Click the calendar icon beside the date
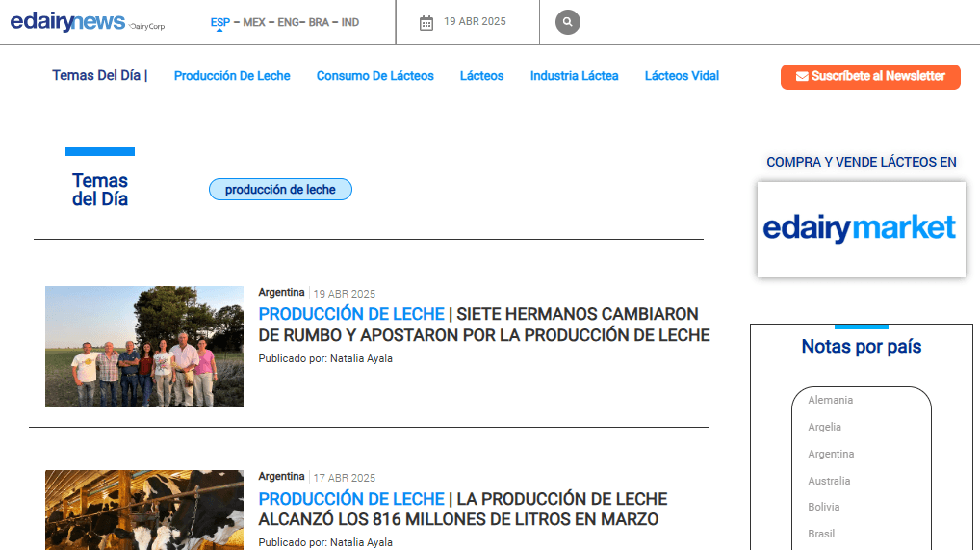 [x=426, y=23]
